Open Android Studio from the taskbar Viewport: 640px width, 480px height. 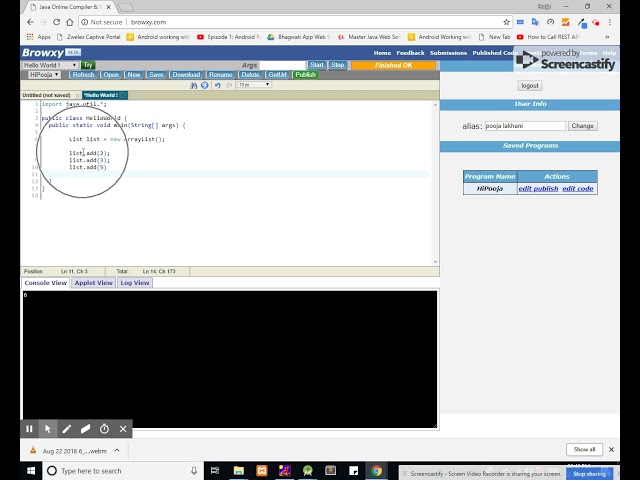[307, 471]
